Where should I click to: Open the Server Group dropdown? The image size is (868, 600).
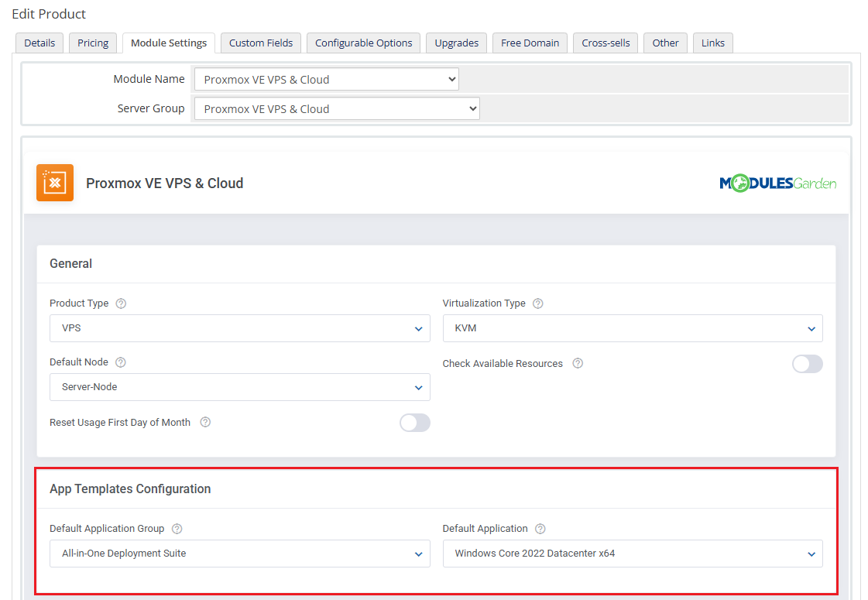point(337,109)
